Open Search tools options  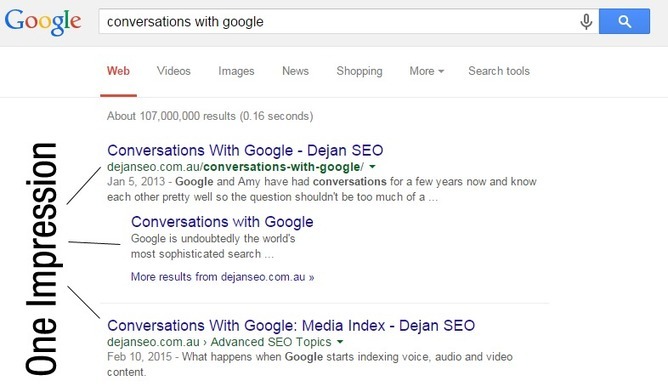pyautogui.click(x=499, y=71)
